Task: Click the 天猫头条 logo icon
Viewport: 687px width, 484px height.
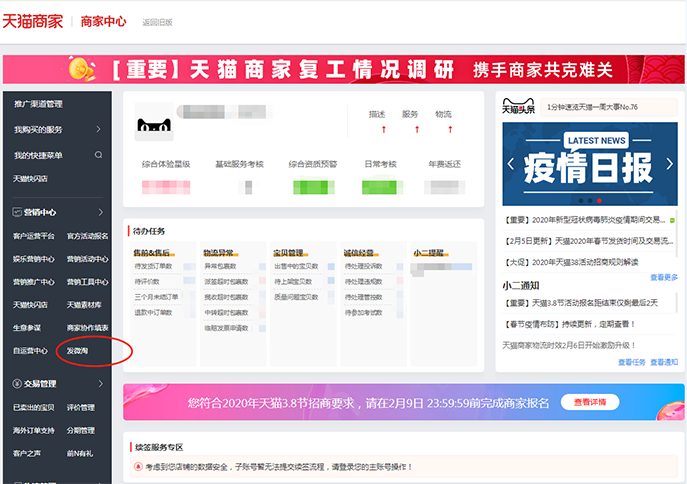Action: point(520,107)
